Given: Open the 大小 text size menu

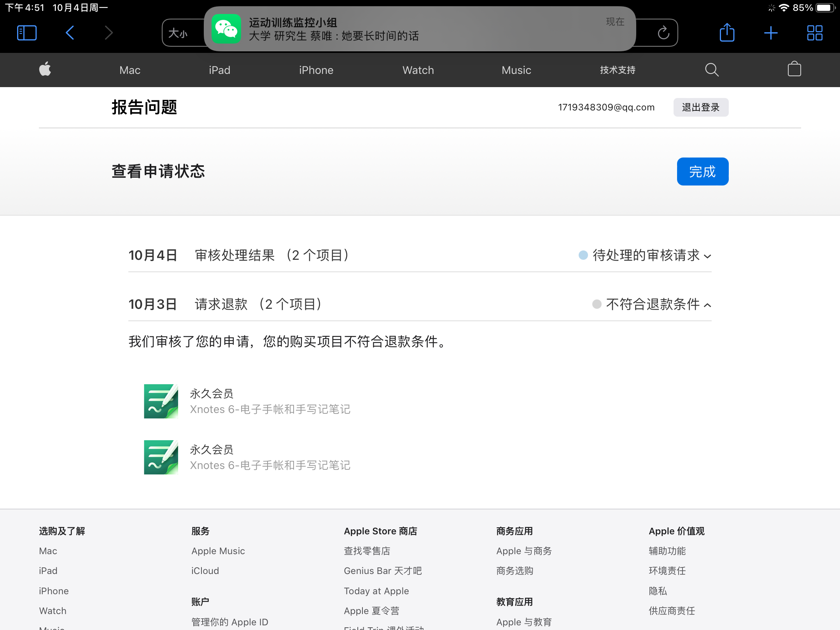Looking at the screenshot, I should pos(178,33).
